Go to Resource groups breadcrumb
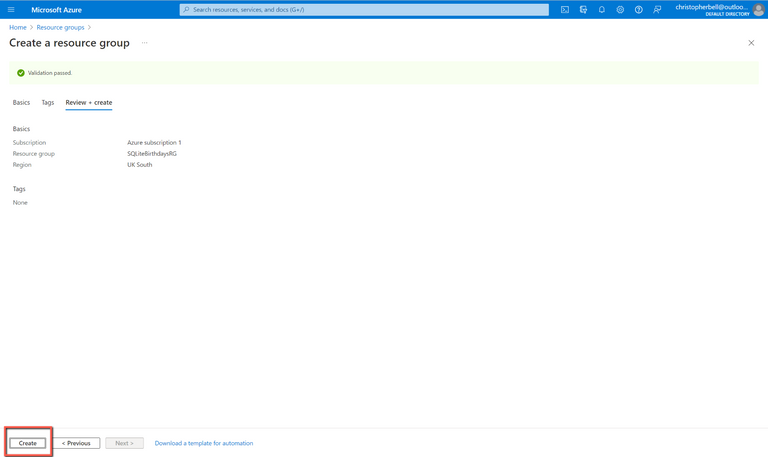The image size is (768, 457). point(60,27)
